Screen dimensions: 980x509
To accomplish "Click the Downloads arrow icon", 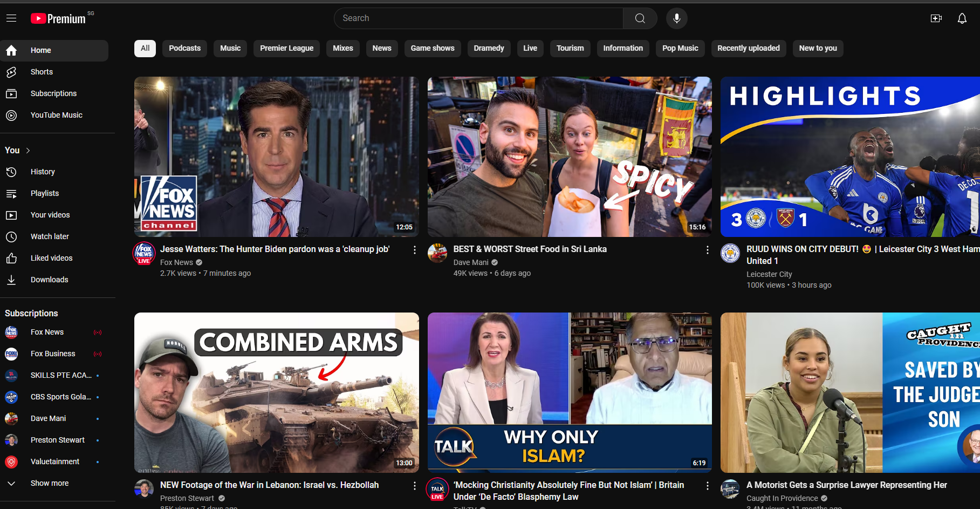I will tap(11, 280).
